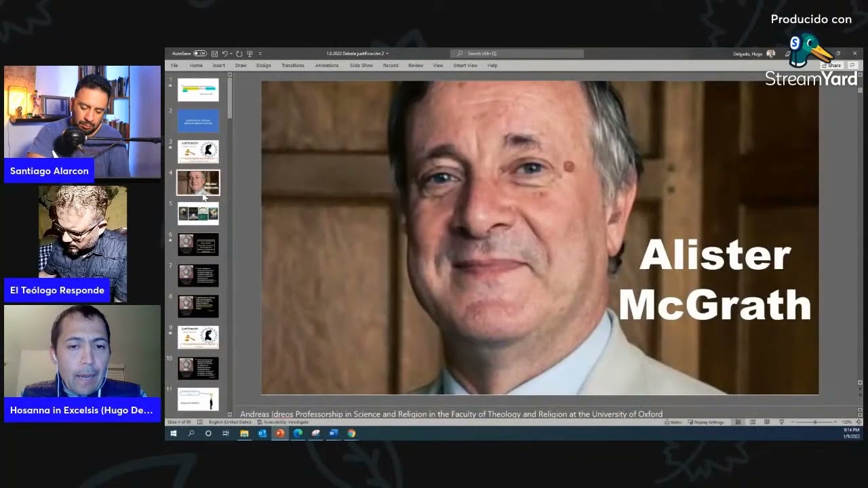Select slide 2 blue thumbnail

click(198, 121)
